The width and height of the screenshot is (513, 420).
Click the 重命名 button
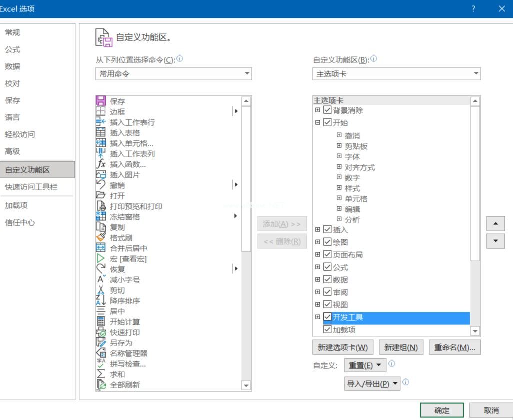click(x=455, y=347)
